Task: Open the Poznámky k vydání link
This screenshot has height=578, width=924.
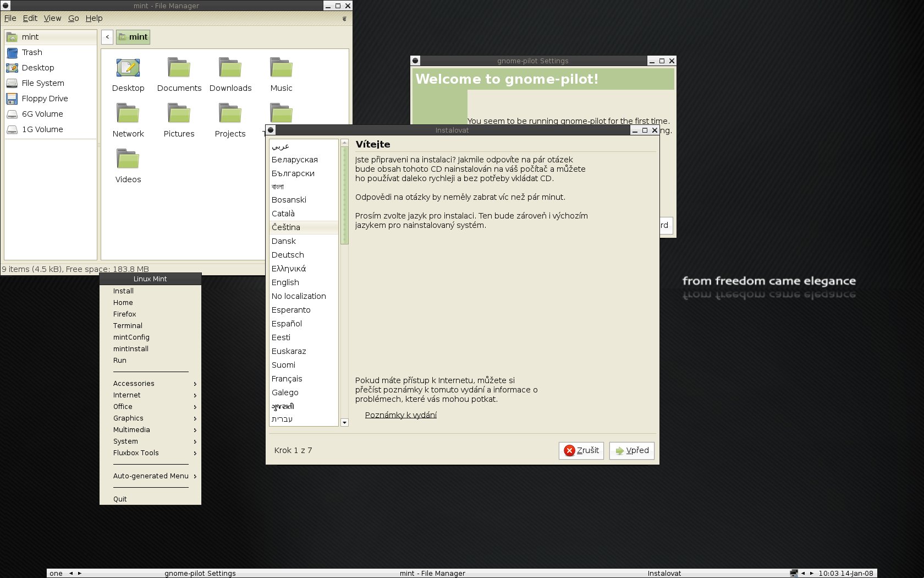Action: coord(400,415)
